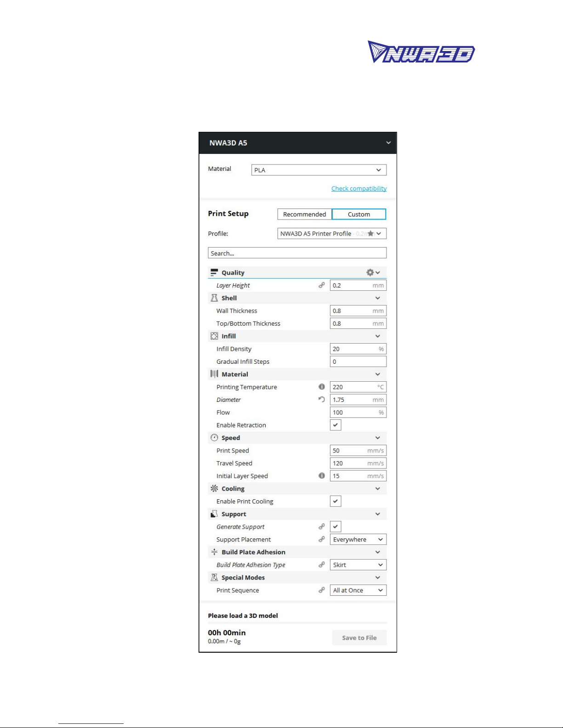The height and width of the screenshot is (728, 563).
Task: Click the Shell category icon
Action: 214,298
